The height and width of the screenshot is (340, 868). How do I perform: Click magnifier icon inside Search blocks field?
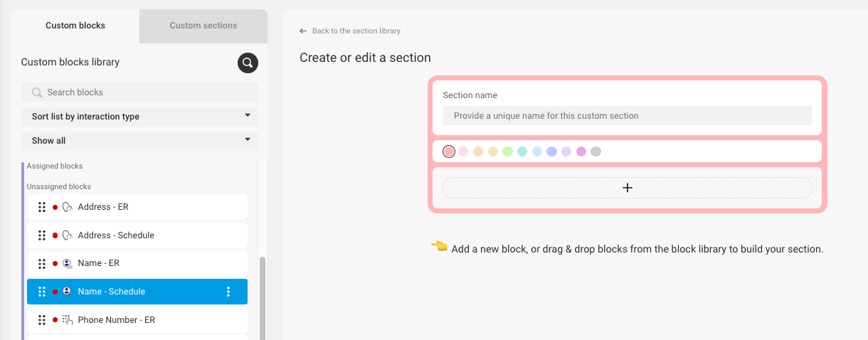37,92
